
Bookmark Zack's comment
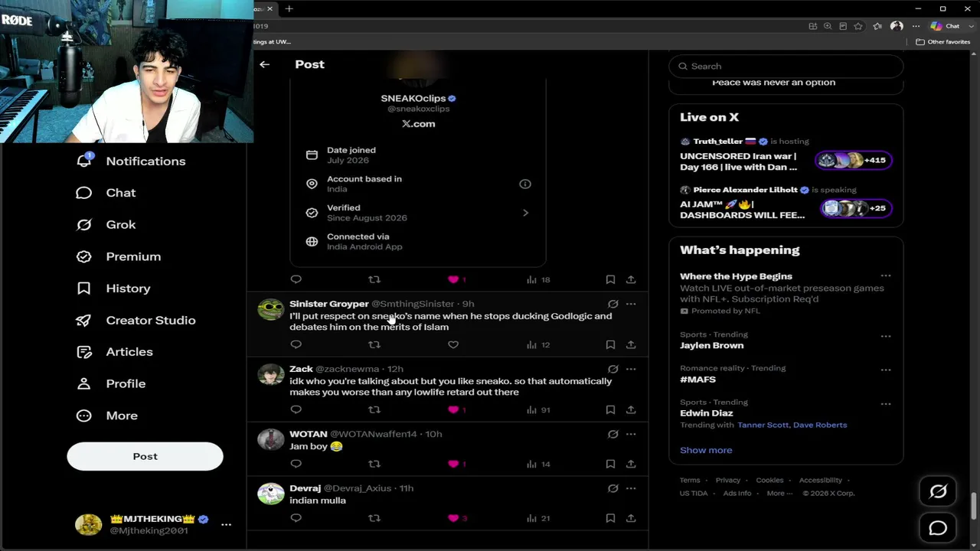(x=610, y=409)
